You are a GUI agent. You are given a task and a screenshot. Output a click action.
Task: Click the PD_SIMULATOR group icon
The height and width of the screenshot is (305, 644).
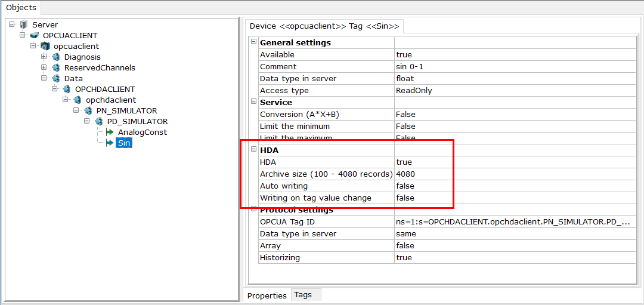98,121
